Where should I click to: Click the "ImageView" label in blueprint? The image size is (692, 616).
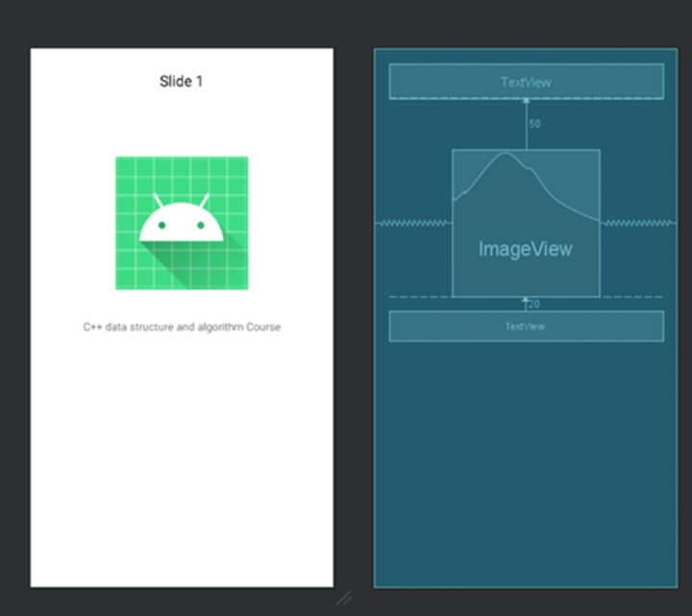pos(526,250)
